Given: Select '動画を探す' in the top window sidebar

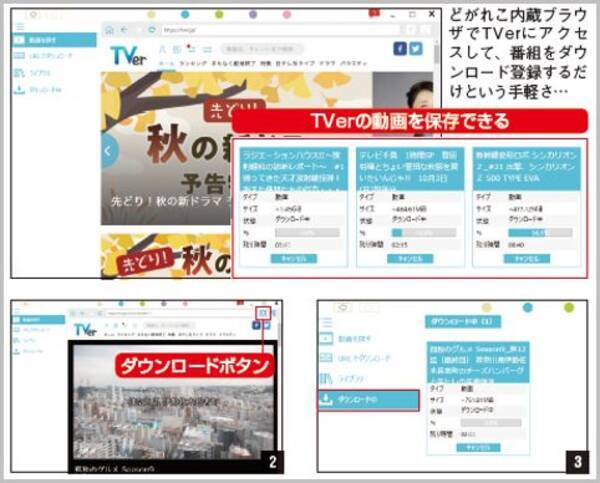Looking at the screenshot, I should click(54, 40).
